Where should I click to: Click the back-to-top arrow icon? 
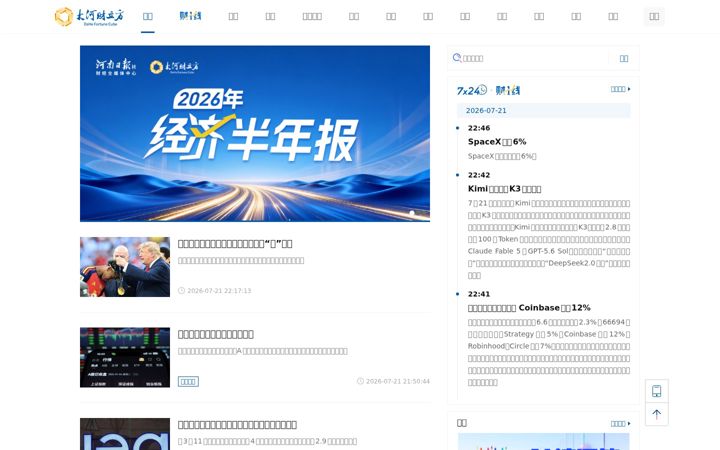(x=657, y=414)
